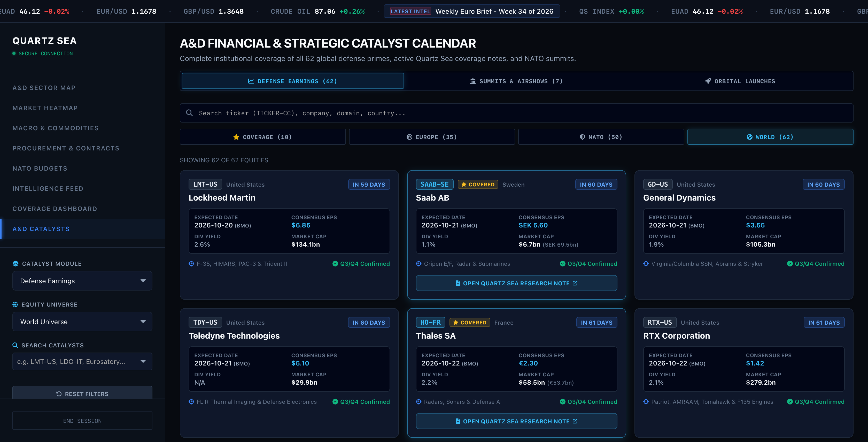Click the crosshair icon beside Radars, Sonars text
The image size is (868, 442).
[419, 401]
